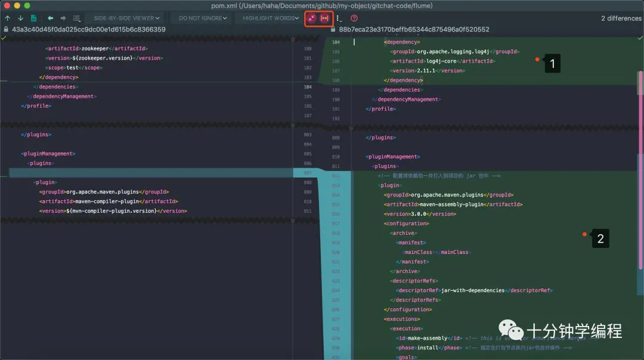Screen dimensions: 644x360
Task: Open the Highlight words dropdown
Action: pos(271,18)
